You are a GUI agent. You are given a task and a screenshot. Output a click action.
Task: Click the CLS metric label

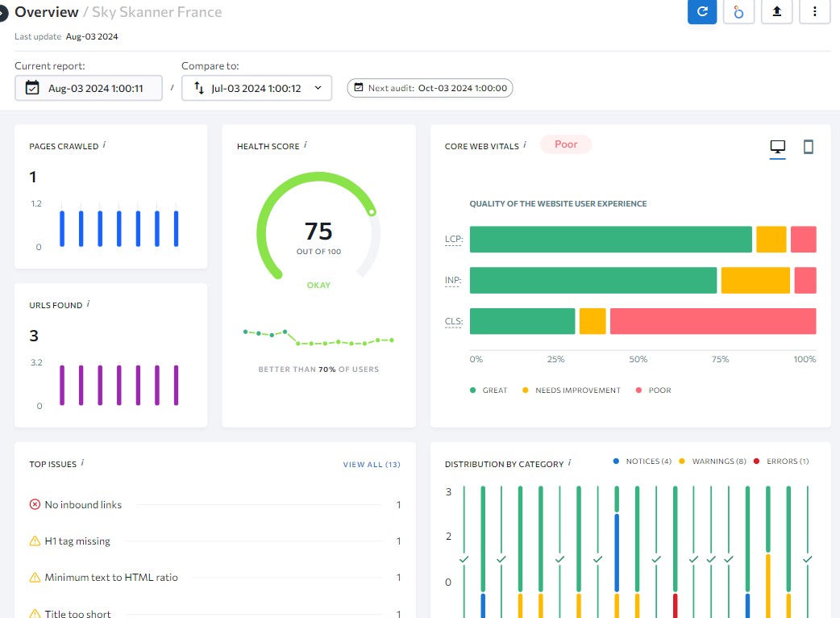point(453,321)
